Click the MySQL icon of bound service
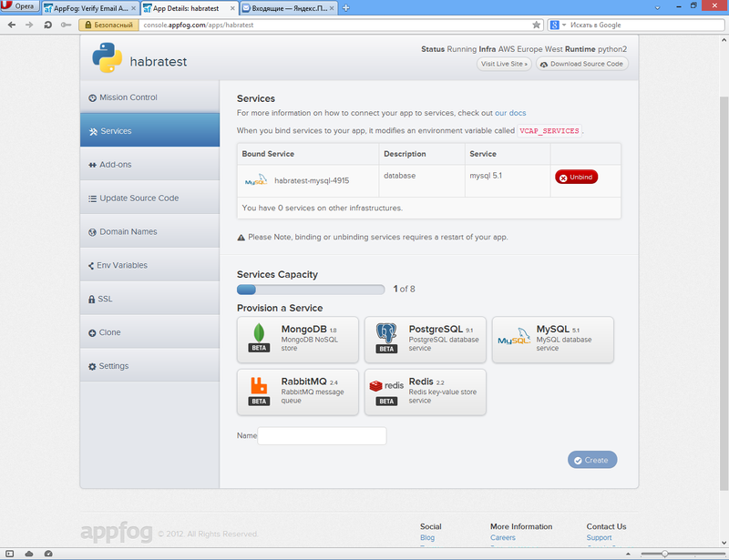The height and width of the screenshot is (560, 729). pos(256,180)
